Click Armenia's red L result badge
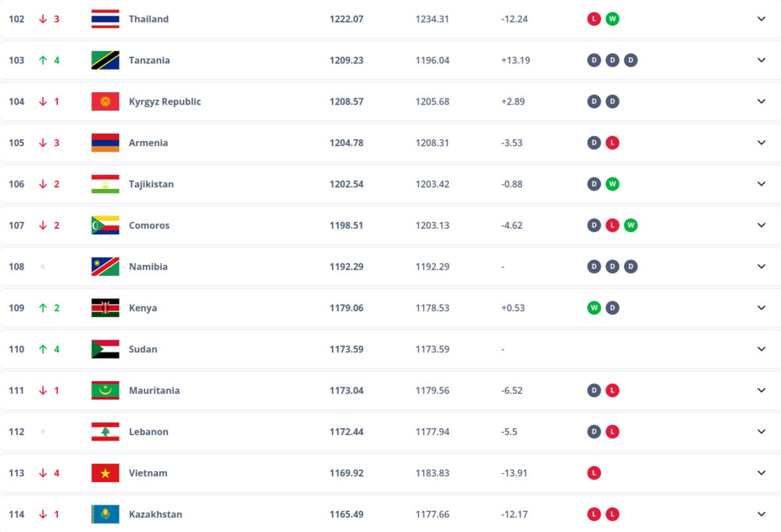 pyautogui.click(x=612, y=143)
